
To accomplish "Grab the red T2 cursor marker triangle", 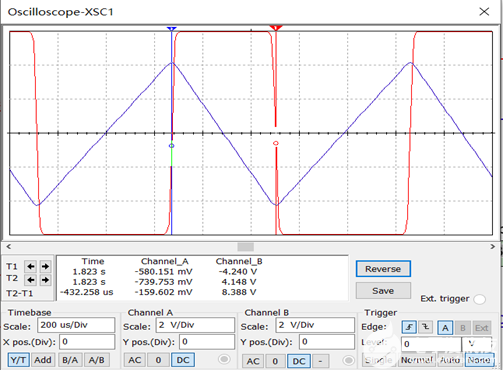I will pyautogui.click(x=276, y=28).
